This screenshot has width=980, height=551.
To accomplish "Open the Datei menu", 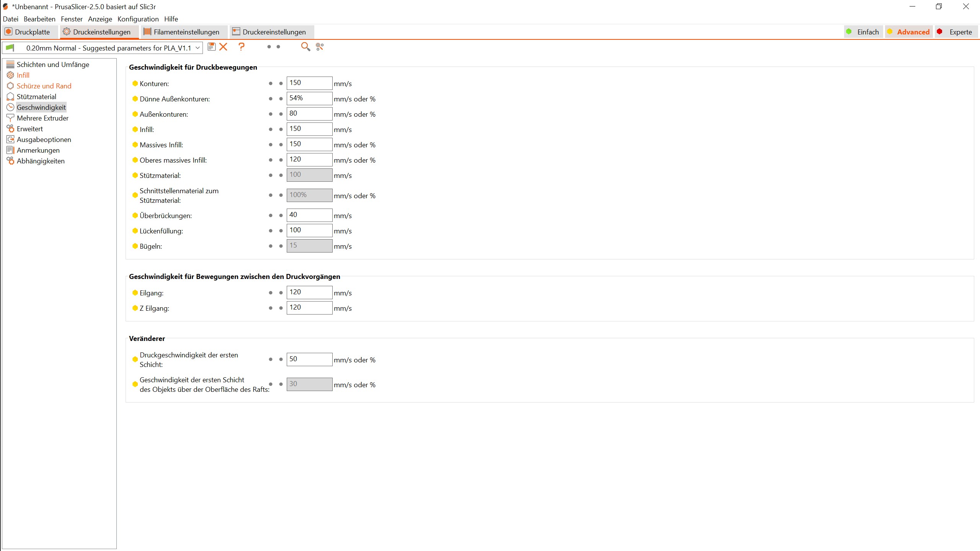I will tap(10, 19).
